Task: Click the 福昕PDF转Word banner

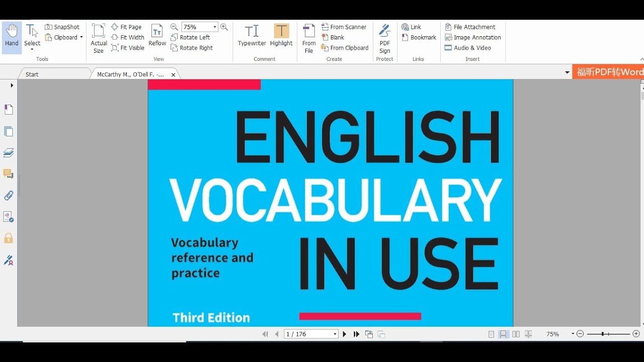Action: 608,72
